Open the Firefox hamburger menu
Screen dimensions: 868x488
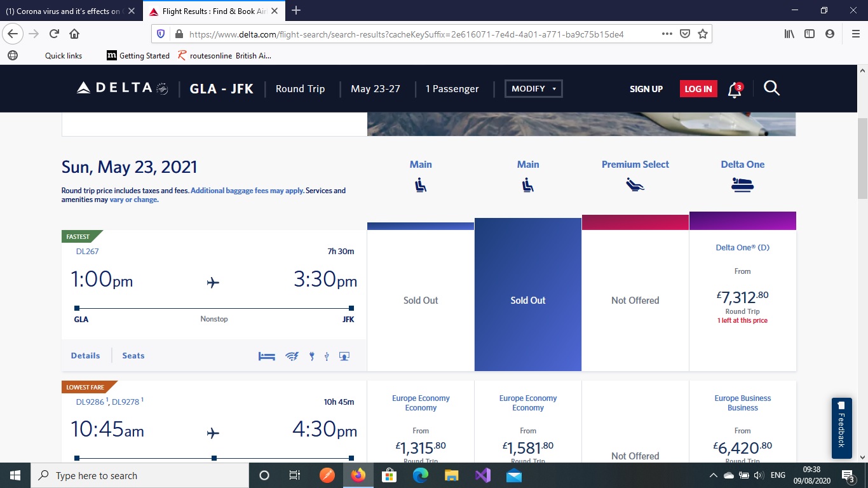pyautogui.click(x=855, y=34)
